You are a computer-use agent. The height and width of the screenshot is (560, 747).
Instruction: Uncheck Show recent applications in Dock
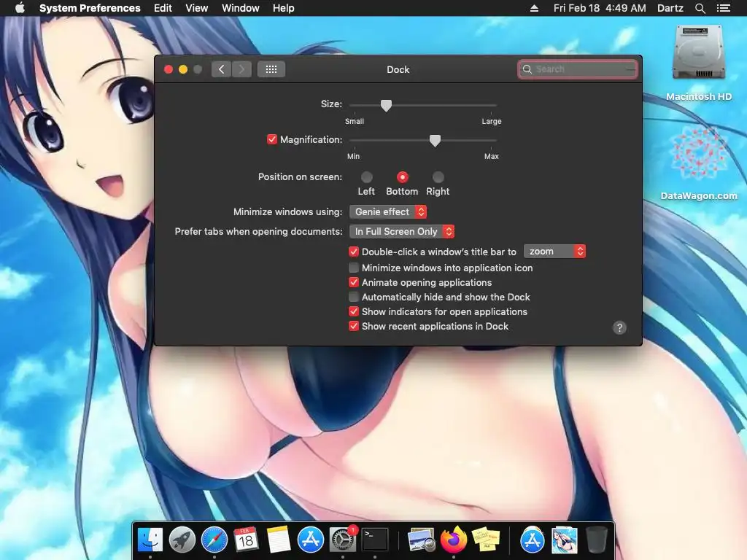point(354,326)
